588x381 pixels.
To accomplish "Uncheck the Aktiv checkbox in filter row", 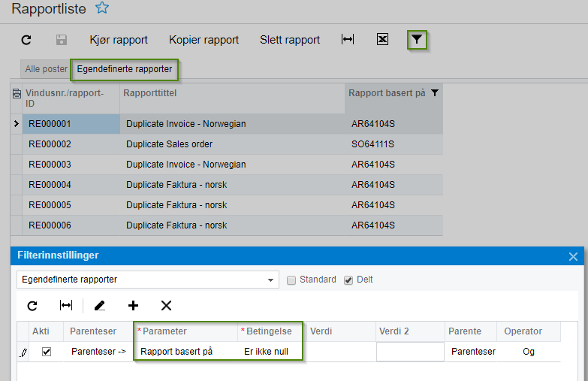I will [x=47, y=351].
